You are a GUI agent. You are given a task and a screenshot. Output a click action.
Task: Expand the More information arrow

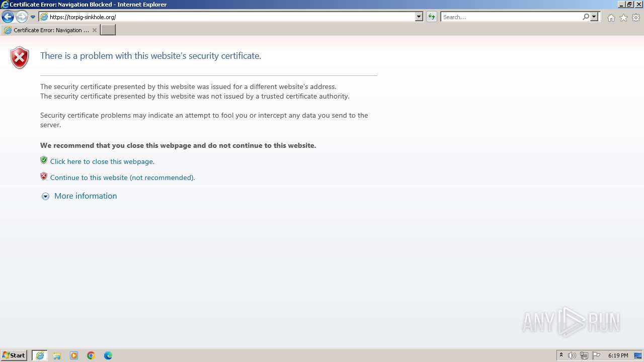(x=45, y=197)
